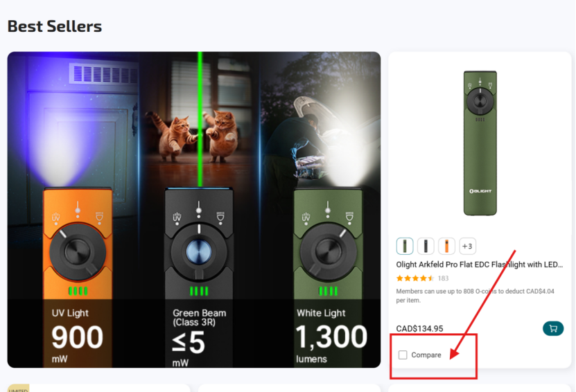Screen dimensions: 576x392
Task: Expand the +3 more colors option
Action: 468,246
